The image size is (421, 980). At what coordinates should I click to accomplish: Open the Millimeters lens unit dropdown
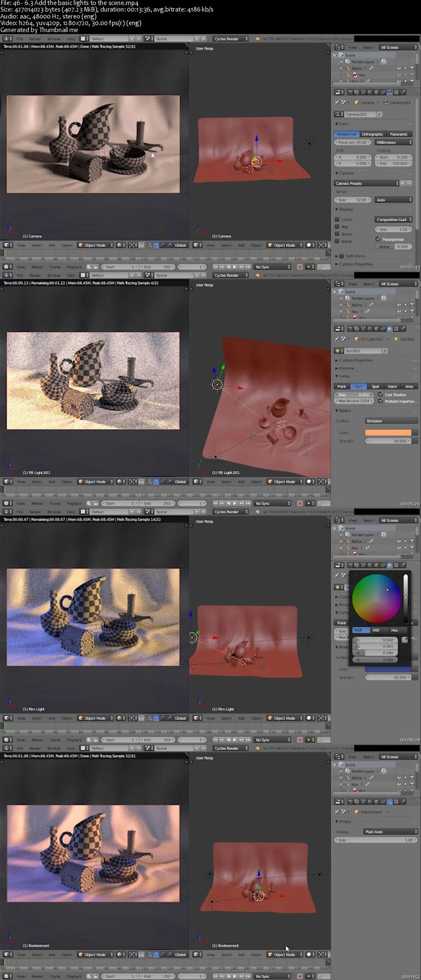(393, 142)
